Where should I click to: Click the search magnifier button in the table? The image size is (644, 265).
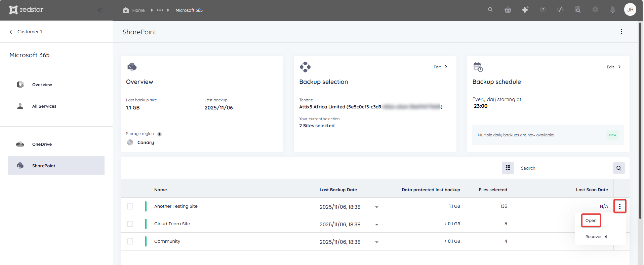(619, 168)
